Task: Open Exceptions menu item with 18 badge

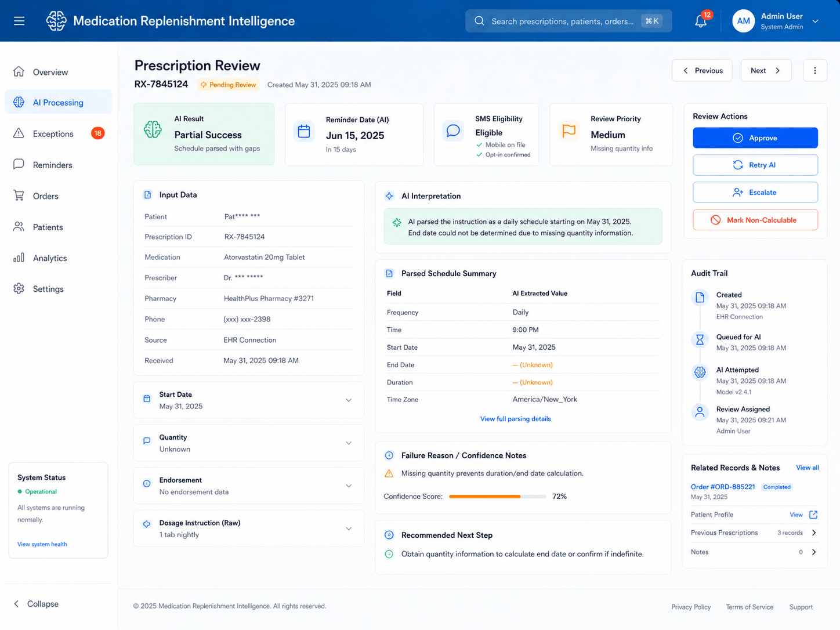Action: coord(58,133)
